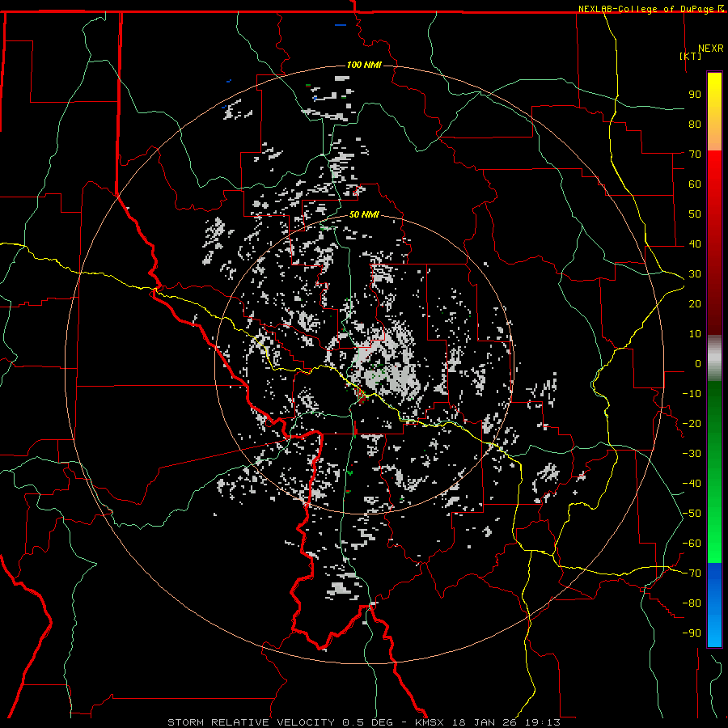Click the 70 value on the color scale
Screen dimensions: 728x728
[x=695, y=154]
